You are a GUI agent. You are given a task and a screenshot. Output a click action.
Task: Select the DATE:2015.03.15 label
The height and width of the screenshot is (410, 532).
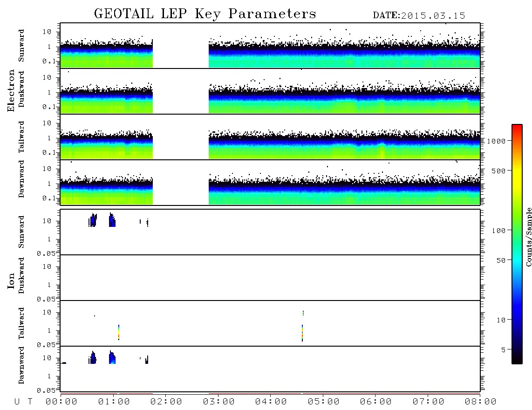click(x=419, y=16)
